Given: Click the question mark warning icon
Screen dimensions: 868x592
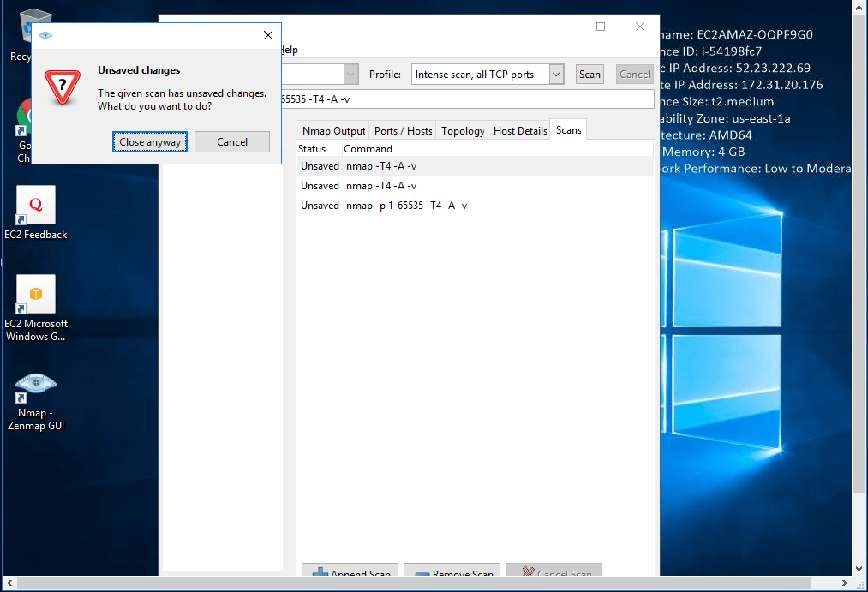Looking at the screenshot, I should [63, 87].
